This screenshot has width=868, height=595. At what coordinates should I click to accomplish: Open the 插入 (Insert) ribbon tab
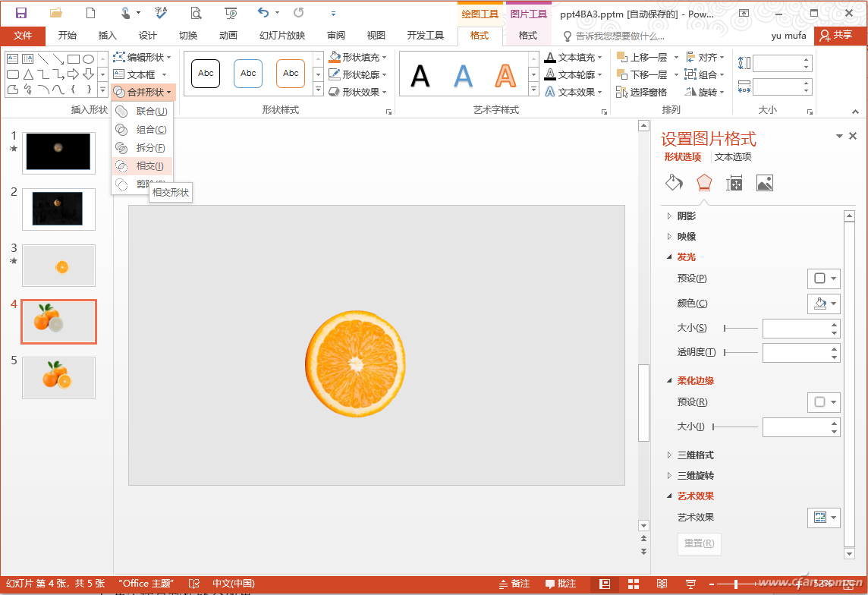(x=108, y=36)
